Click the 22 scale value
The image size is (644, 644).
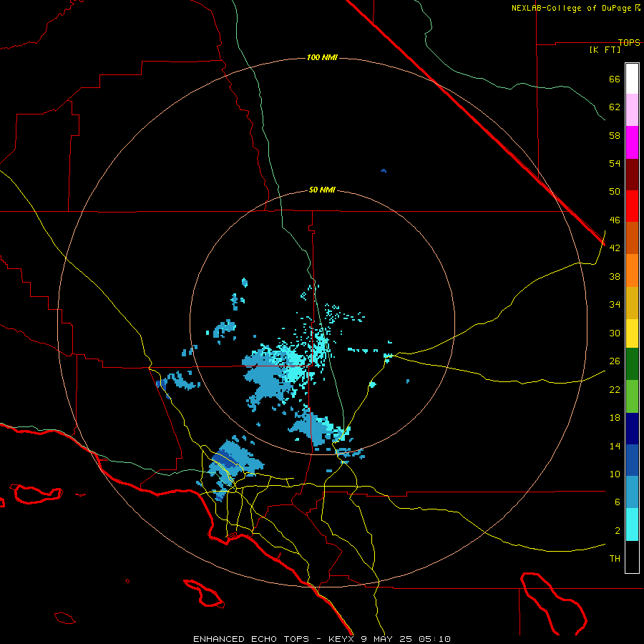(x=615, y=390)
